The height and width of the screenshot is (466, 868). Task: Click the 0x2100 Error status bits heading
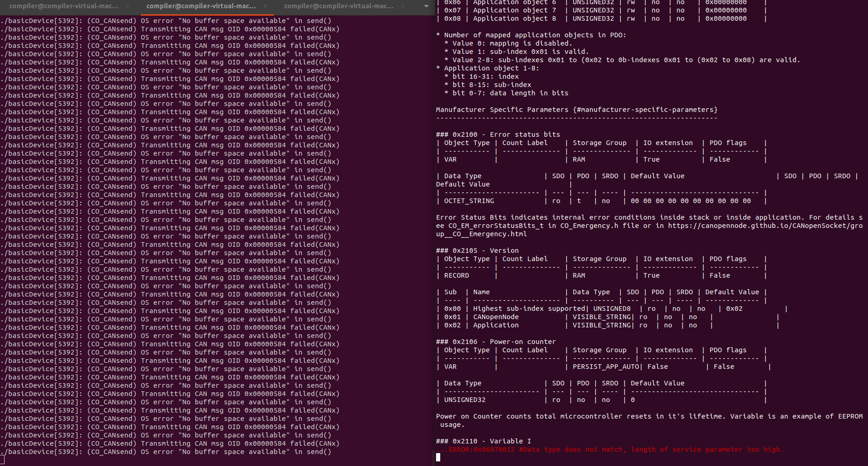click(496, 134)
